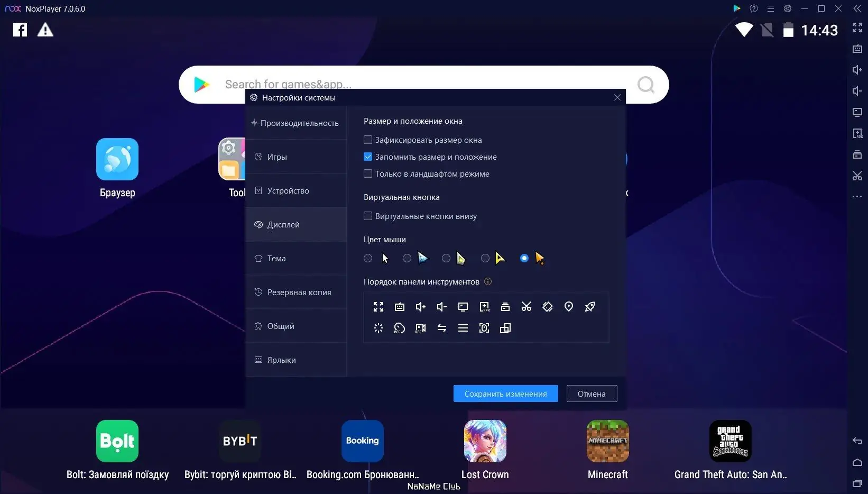Click the multi-instance overlapping squares icon
868x494 pixels.
pyautogui.click(x=505, y=328)
